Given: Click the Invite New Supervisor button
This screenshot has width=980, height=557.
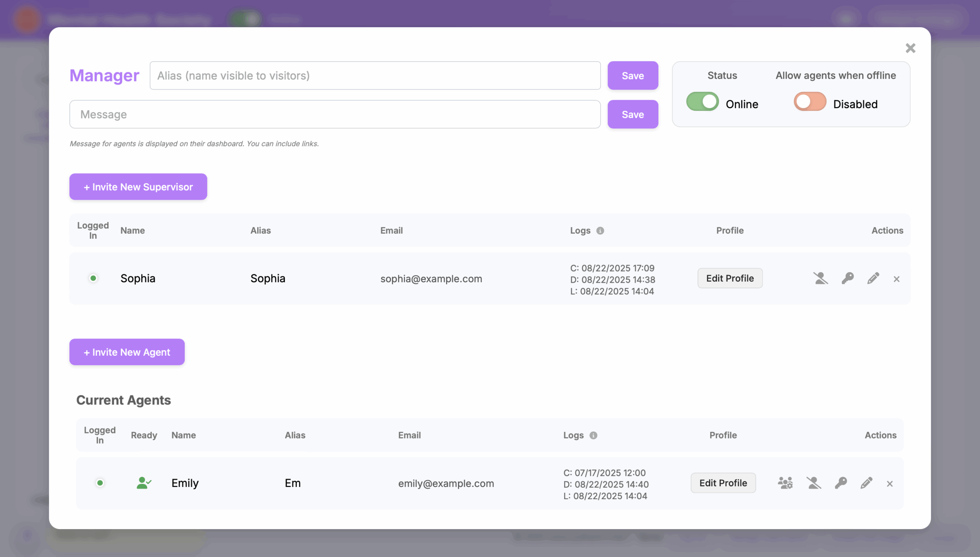Looking at the screenshot, I should pyautogui.click(x=138, y=187).
